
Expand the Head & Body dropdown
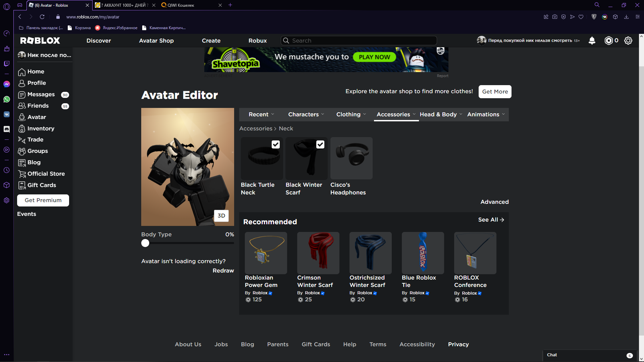(441, 114)
